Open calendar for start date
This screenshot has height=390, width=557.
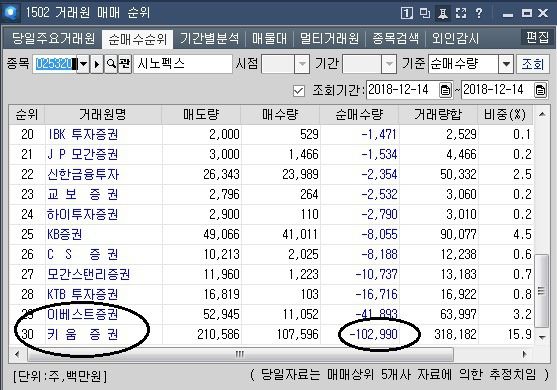point(445,90)
